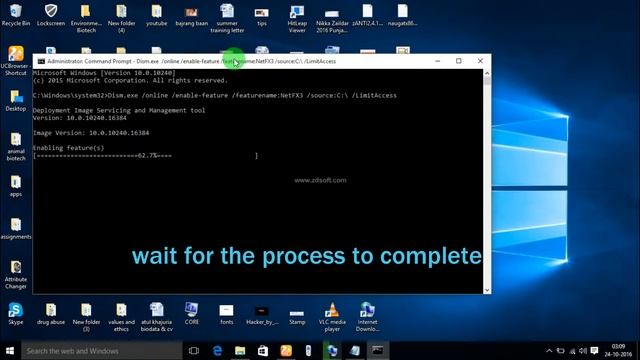Open UC Browser from the taskbar
The width and height of the screenshot is (640, 360).
pos(286,351)
